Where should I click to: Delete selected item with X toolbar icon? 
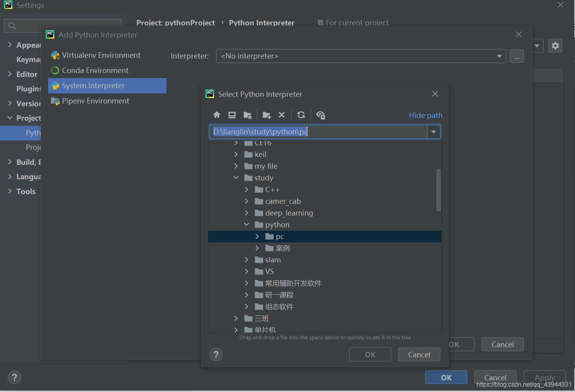[x=282, y=115]
